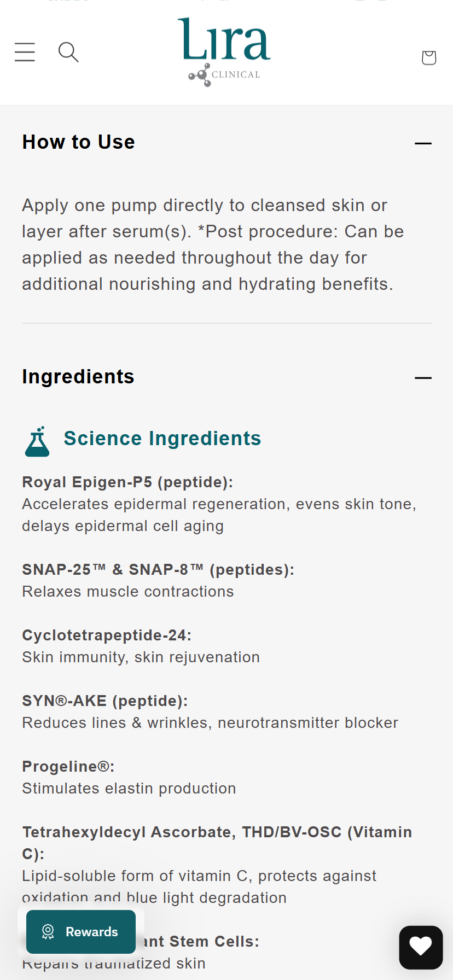Click the science flask icon
453x980 pixels.
[x=37, y=441]
